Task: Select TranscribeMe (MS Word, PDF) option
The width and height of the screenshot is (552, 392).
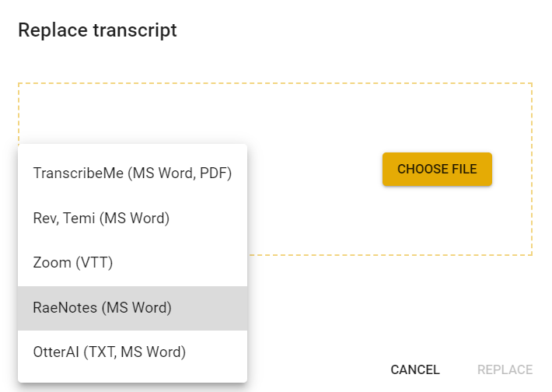Action: point(132,173)
